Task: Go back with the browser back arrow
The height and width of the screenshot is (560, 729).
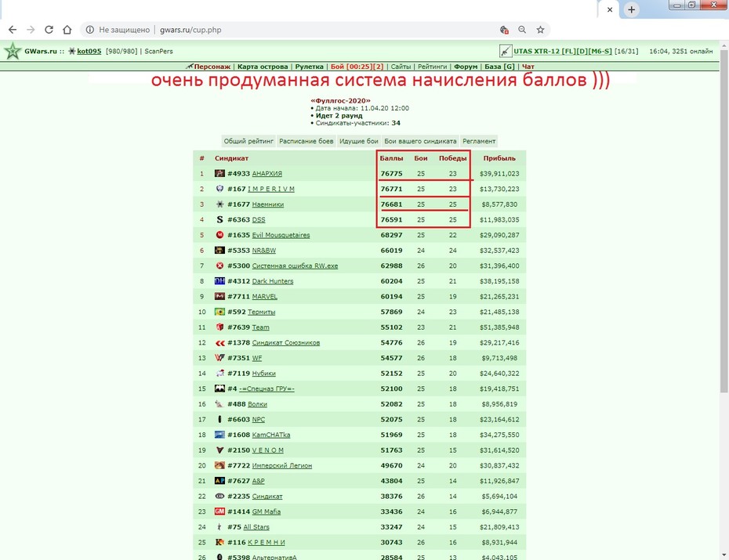Action: [13, 30]
